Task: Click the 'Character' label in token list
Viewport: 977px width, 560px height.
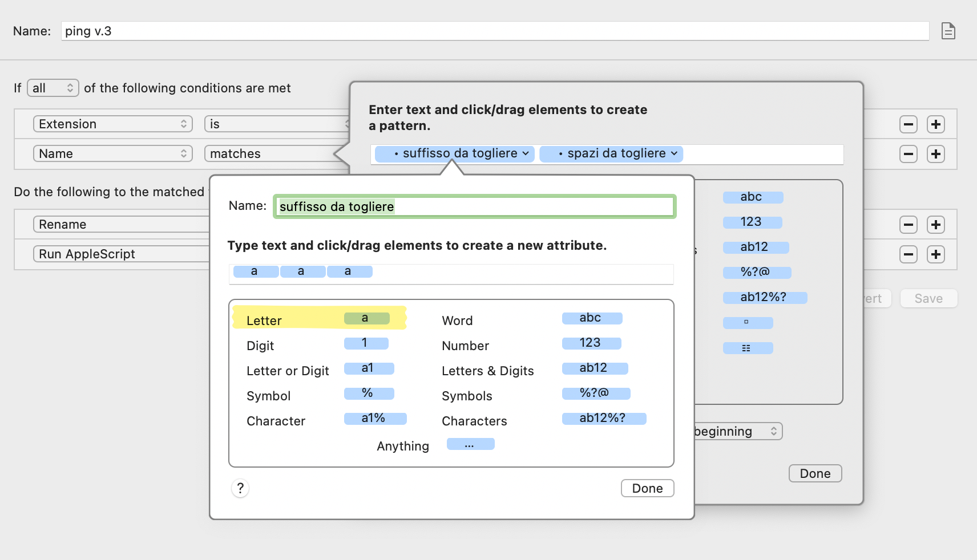Action: 276,421
